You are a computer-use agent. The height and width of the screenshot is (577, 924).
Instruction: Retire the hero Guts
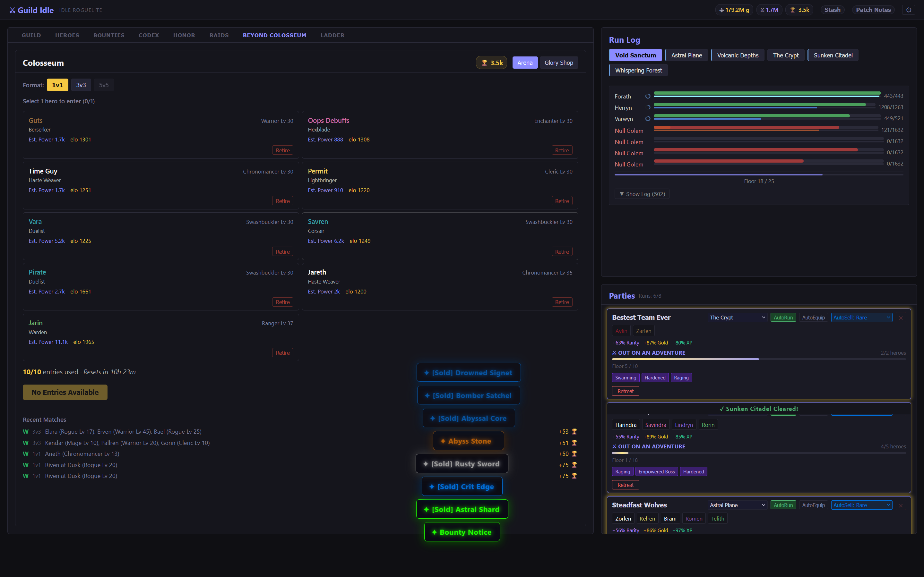click(282, 150)
